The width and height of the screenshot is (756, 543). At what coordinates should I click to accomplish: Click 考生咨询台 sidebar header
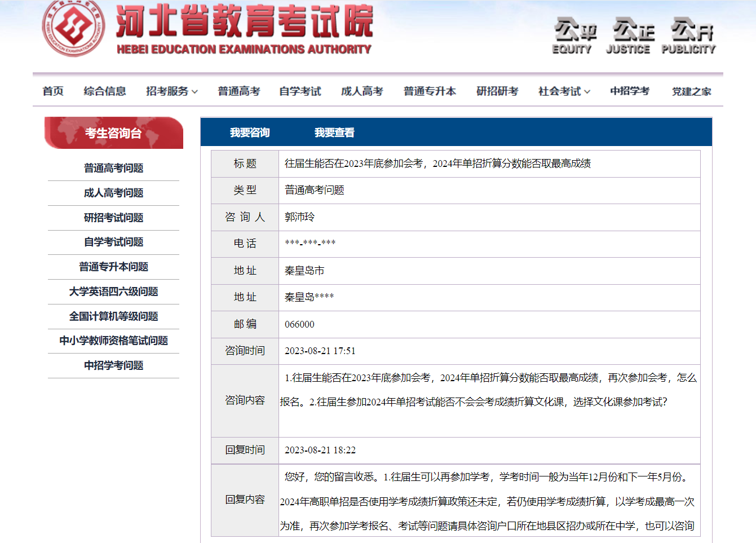pyautogui.click(x=114, y=133)
